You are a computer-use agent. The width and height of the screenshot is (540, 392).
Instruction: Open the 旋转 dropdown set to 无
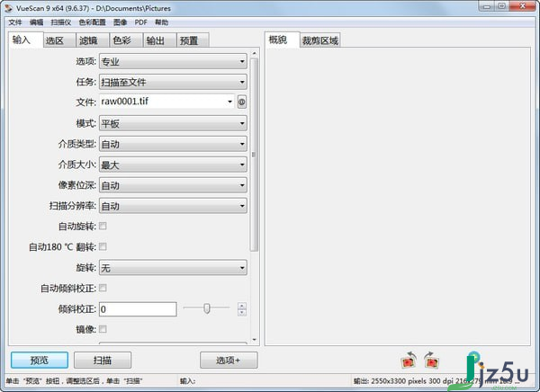tap(173, 268)
